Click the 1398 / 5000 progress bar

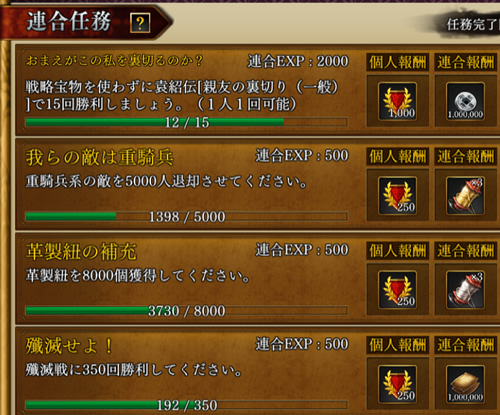[x=187, y=217]
